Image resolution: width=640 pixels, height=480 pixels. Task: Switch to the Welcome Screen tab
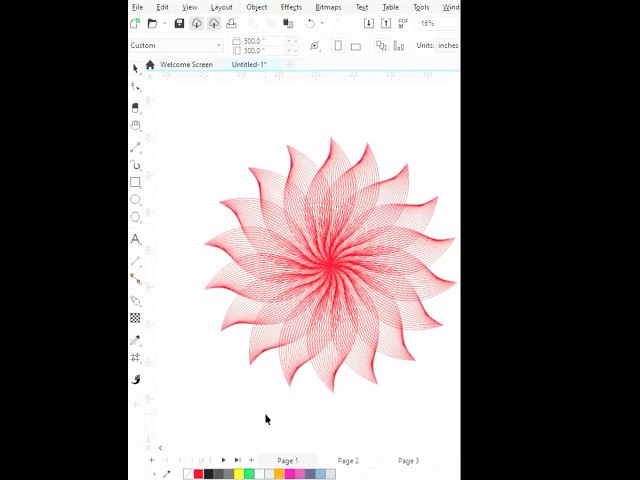click(x=186, y=64)
